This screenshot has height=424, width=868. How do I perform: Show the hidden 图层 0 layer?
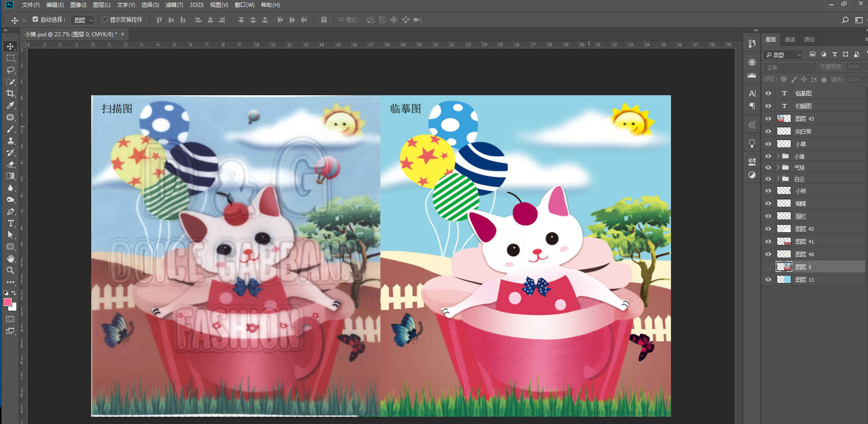tap(768, 267)
